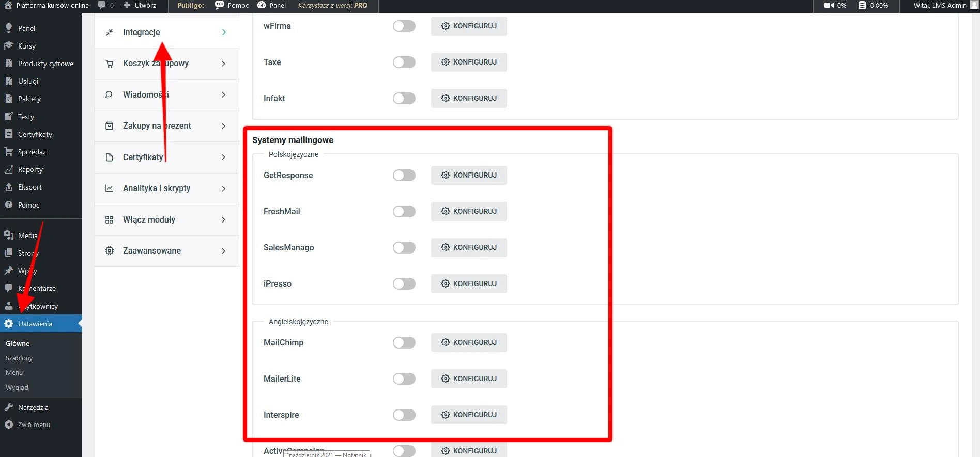The width and height of the screenshot is (980, 457).
Task: Click the Kursy graduation cap icon
Action: pos(9,46)
